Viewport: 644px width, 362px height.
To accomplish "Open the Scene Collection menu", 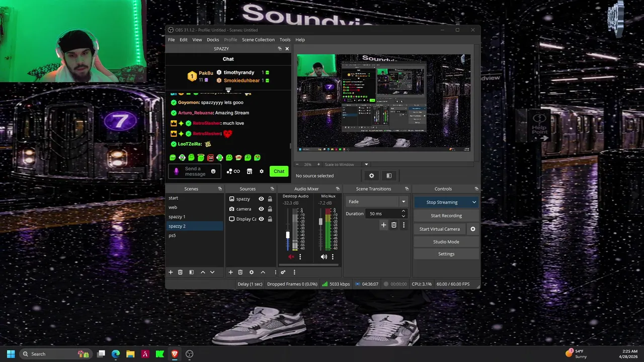I will click(x=258, y=40).
